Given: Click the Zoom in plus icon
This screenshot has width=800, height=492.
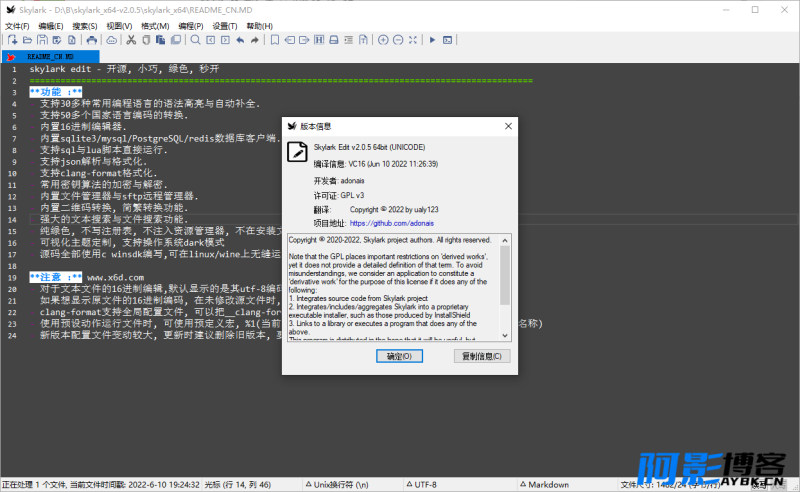Looking at the screenshot, I should click(383, 40).
